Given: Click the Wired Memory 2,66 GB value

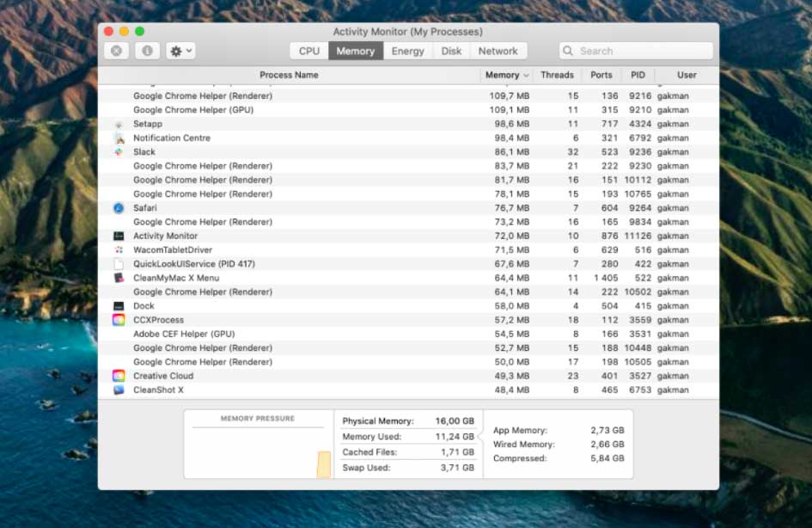Looking at the screenshot, I should [607, 444].
